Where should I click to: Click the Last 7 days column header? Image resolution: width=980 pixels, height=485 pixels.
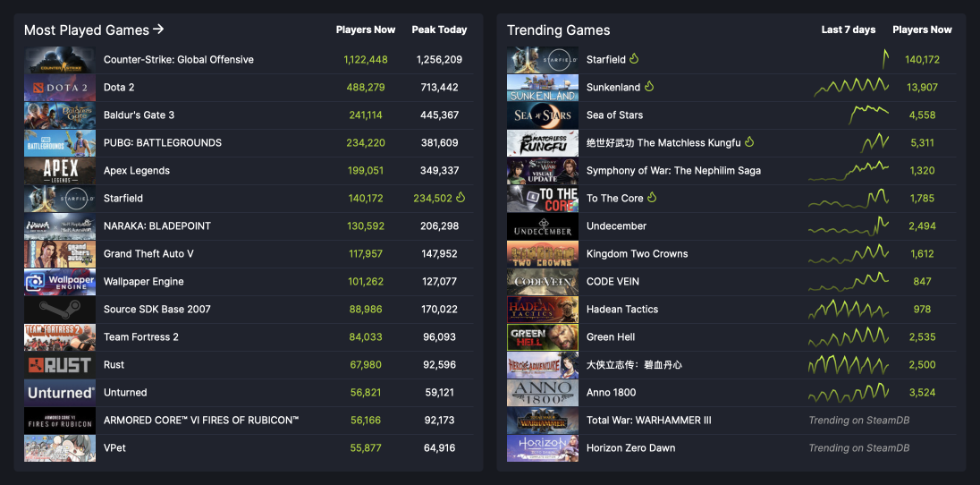(849, 30)
